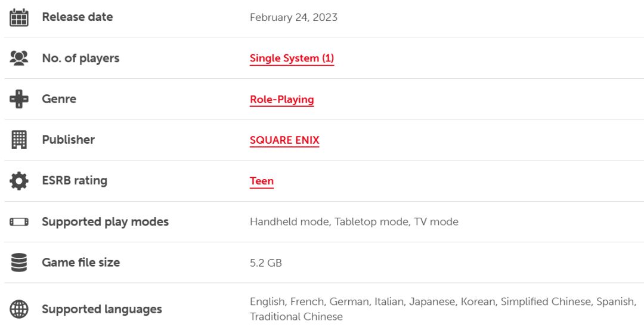Click the Game file size label
Viewport: 644px width, 333px height.
coord(80,263)
